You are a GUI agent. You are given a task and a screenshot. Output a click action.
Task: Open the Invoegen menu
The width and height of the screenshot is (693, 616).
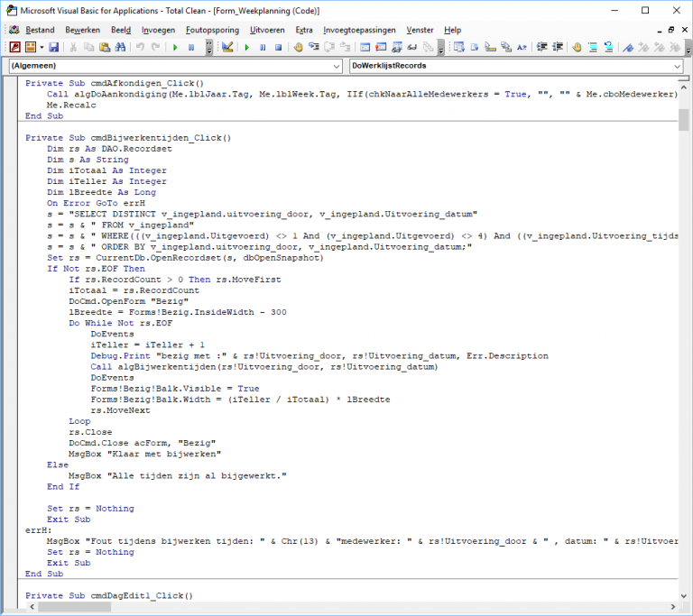158,30
